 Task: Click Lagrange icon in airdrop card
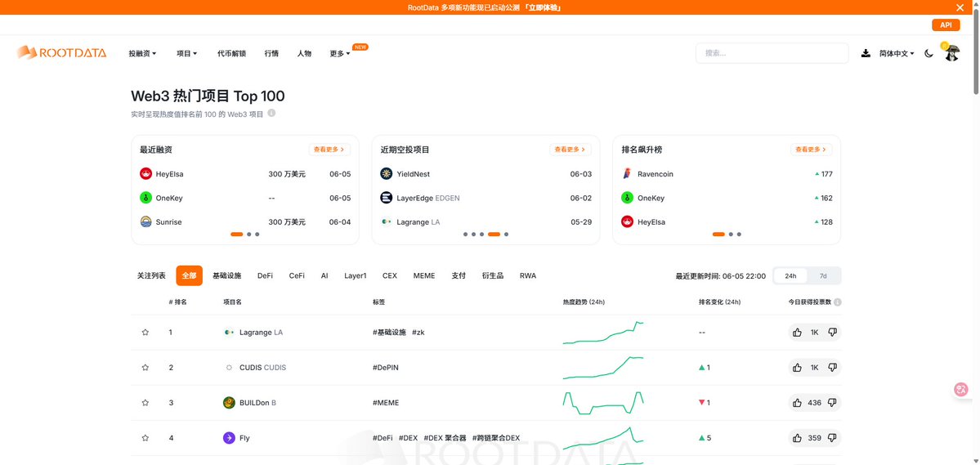[387, 221]
